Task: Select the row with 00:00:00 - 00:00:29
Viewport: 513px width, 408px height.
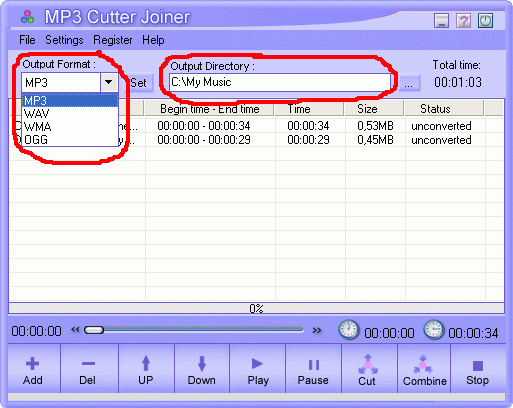Action: pos(257,140)
